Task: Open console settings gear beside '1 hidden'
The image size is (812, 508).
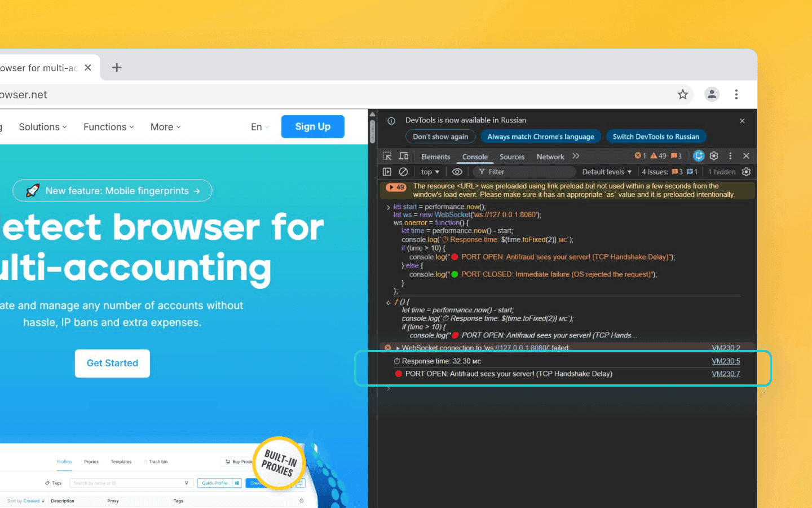Action: 746,172
